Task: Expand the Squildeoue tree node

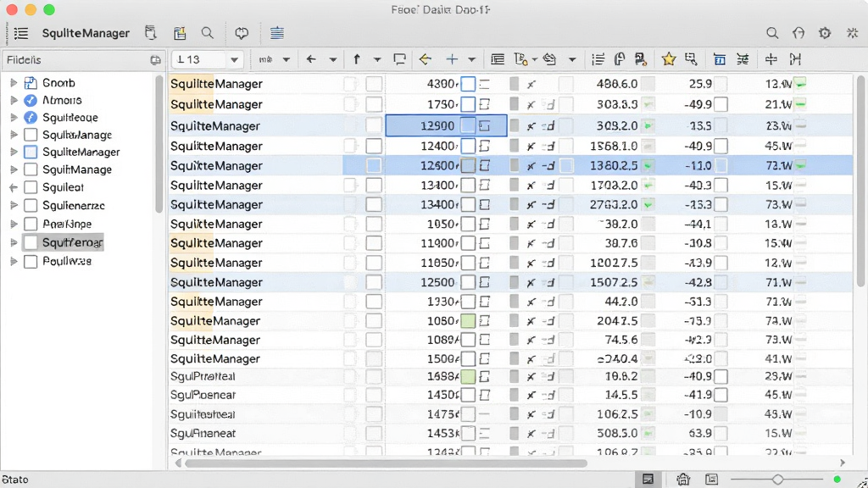Action: pos(14,117)
